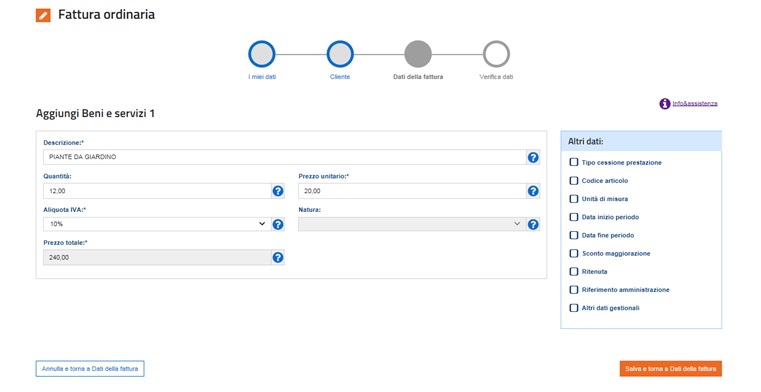Click the purple info icon near Info&assistenza
This screenshot has height=392, width=761.
pos(664,103)
